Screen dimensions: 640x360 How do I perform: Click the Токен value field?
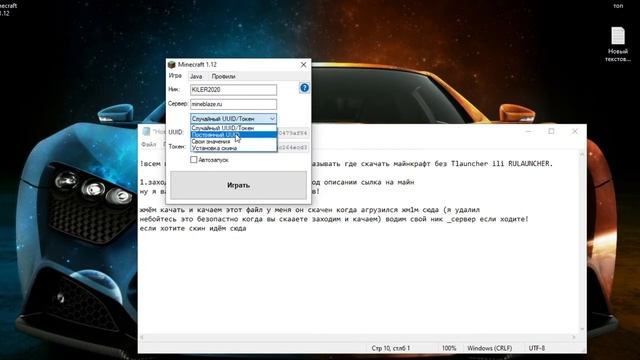tap(293, 147)
